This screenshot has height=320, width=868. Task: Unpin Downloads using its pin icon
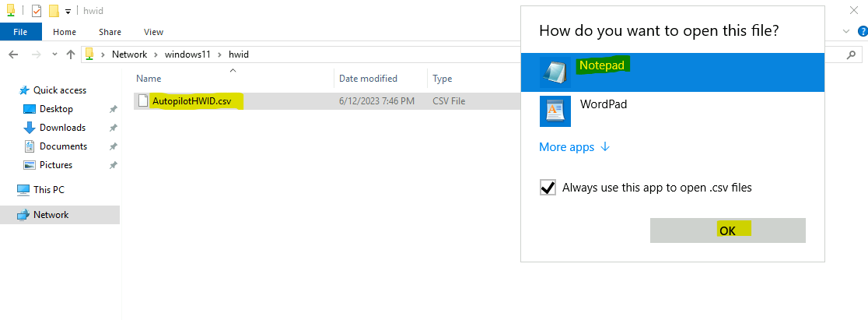pyautogui.click(x=113, y=128)
